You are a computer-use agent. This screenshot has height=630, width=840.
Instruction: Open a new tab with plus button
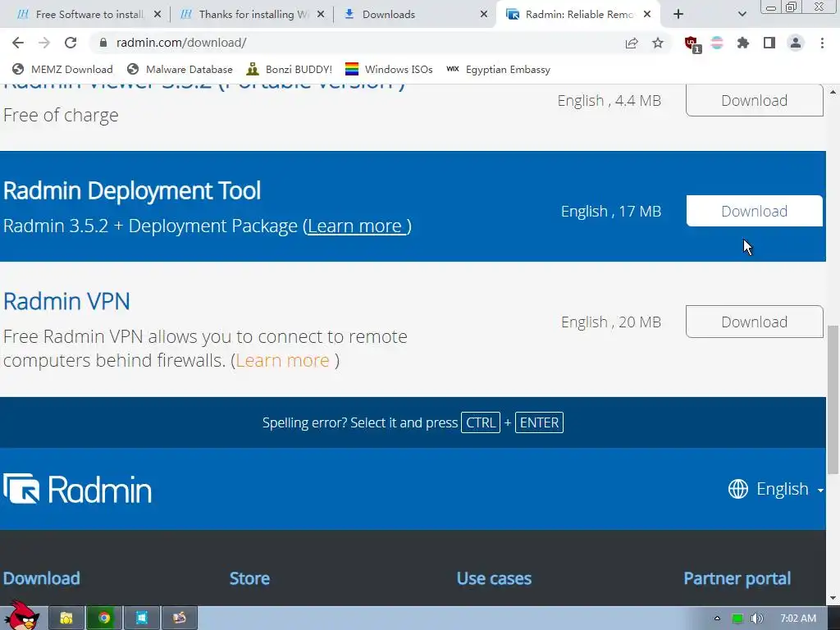pyautogui.click(x=678, y=15)
